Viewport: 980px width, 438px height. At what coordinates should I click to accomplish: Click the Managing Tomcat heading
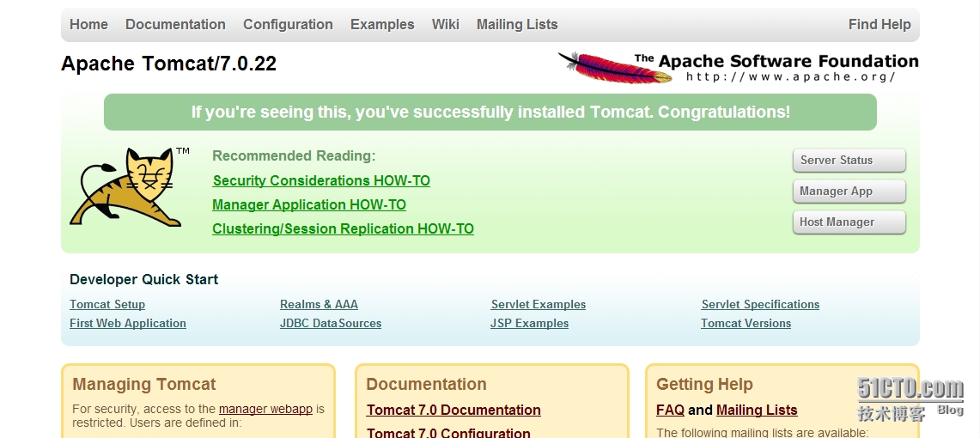pyautogui.click(x=144, y=384)
